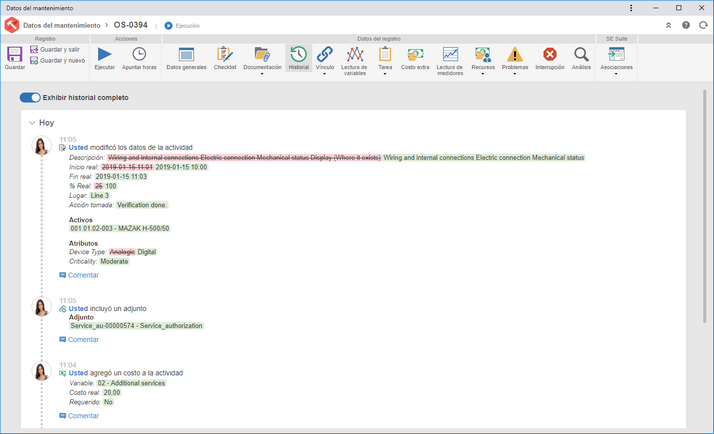Click the avatar on the attachment entry

[41, 307]
